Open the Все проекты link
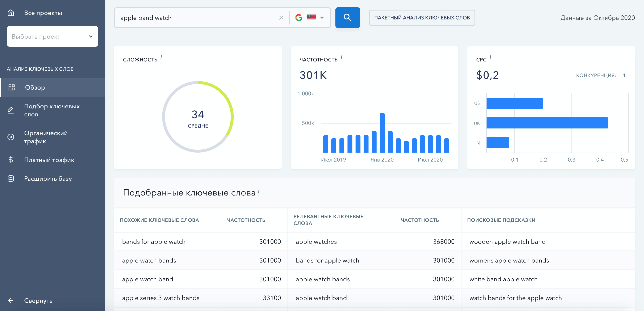 pos(43,13)
